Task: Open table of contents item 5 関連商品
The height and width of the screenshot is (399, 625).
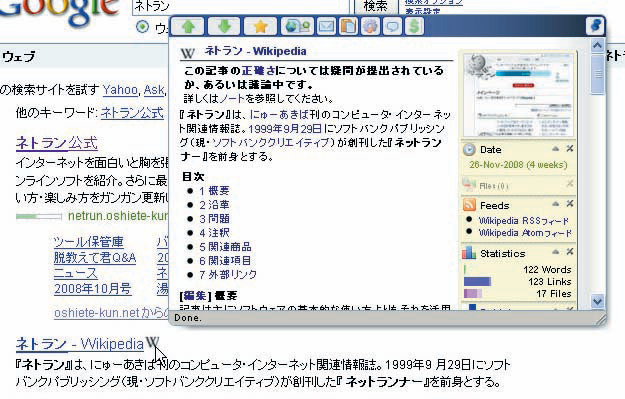Action: pyautogui.click(x=226, y=247)
